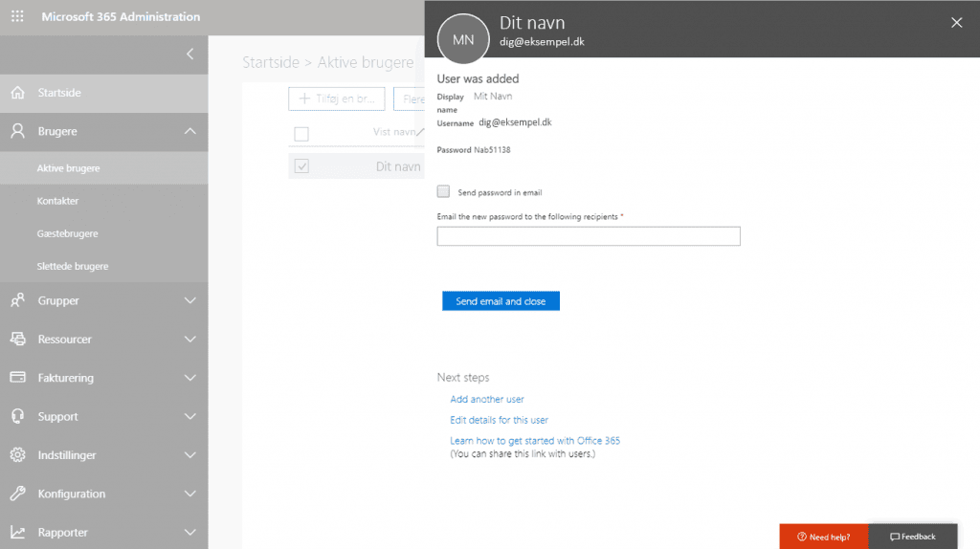Click the Rapporter chart icon
The image size is (980, 549).
point(17,532)
